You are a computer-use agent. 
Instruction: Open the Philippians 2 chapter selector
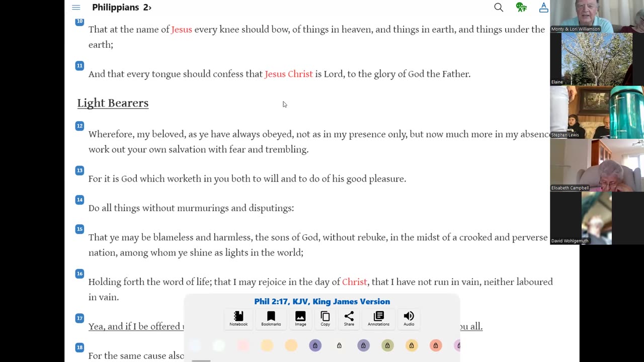click(122, 8)
